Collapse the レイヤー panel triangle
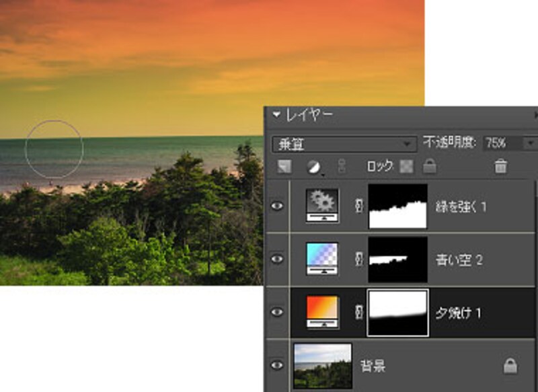The image size is (538, 392). coord(276,114)
